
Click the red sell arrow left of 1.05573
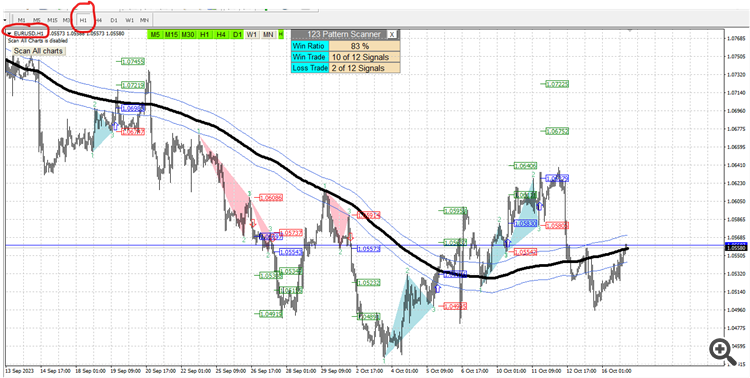[x=351, y=236]
